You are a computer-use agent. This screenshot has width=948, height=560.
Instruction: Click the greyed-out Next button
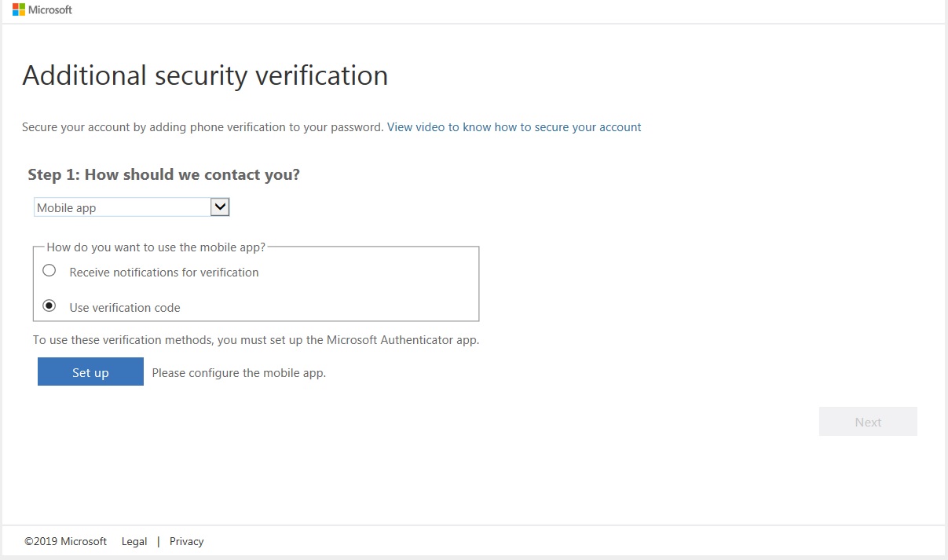coord(867,422)
